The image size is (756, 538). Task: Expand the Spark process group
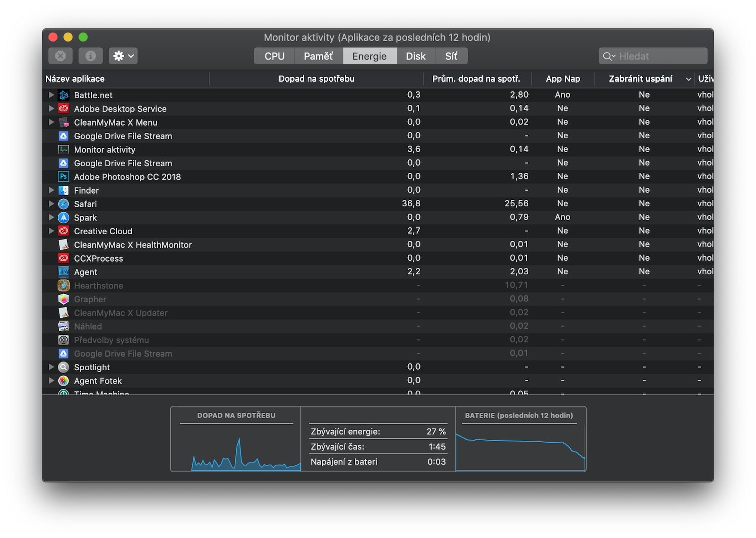click(x=51, y=218)
